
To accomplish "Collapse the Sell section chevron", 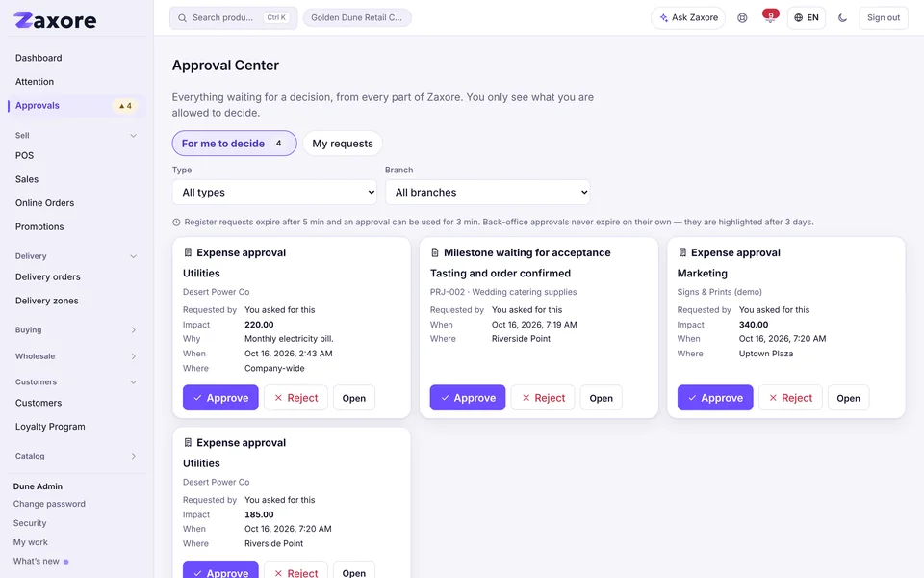I will coord(133,135).
